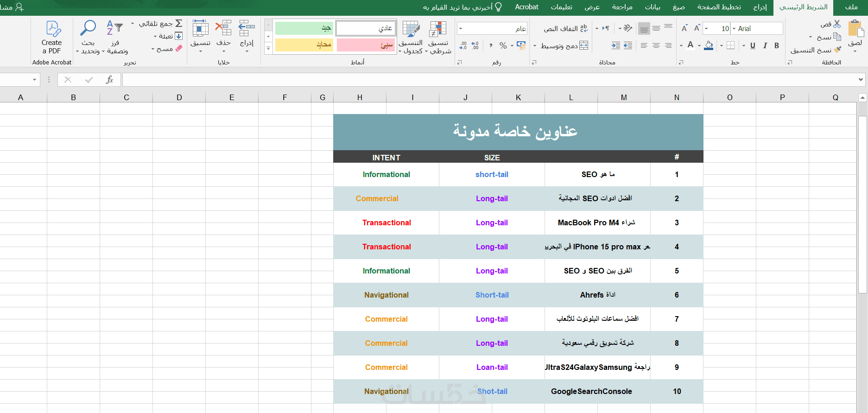
Task: Open the Font group dialog launcher (خط)
Action: (681, 62)
